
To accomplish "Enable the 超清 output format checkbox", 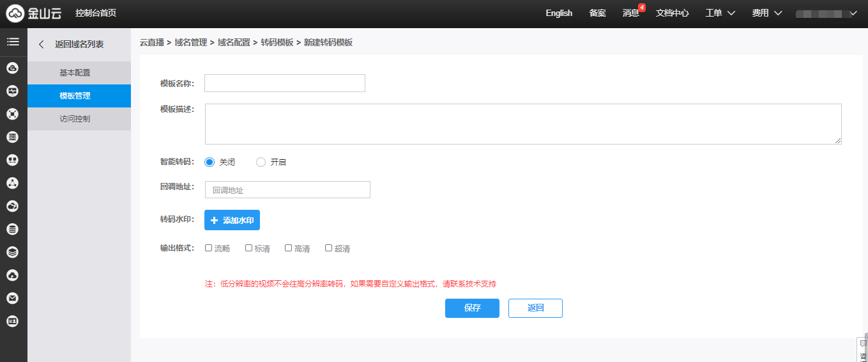I will pyautogui.click(x=328, y=248).
